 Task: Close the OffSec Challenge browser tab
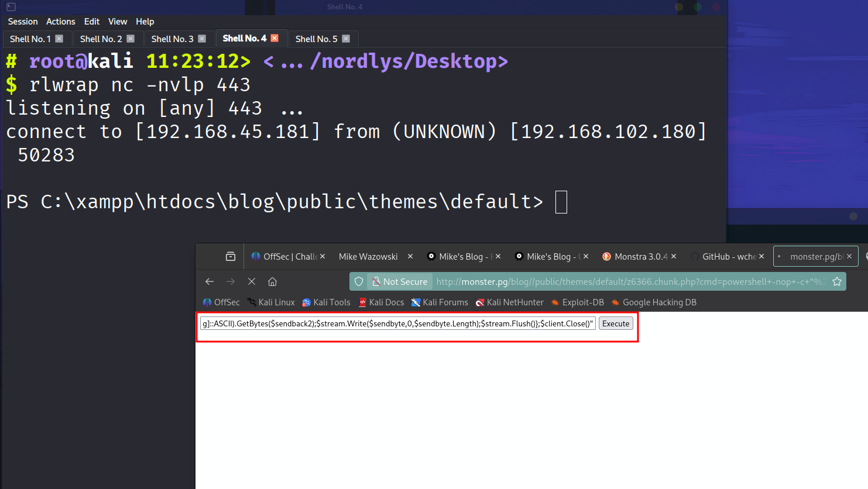323,256
